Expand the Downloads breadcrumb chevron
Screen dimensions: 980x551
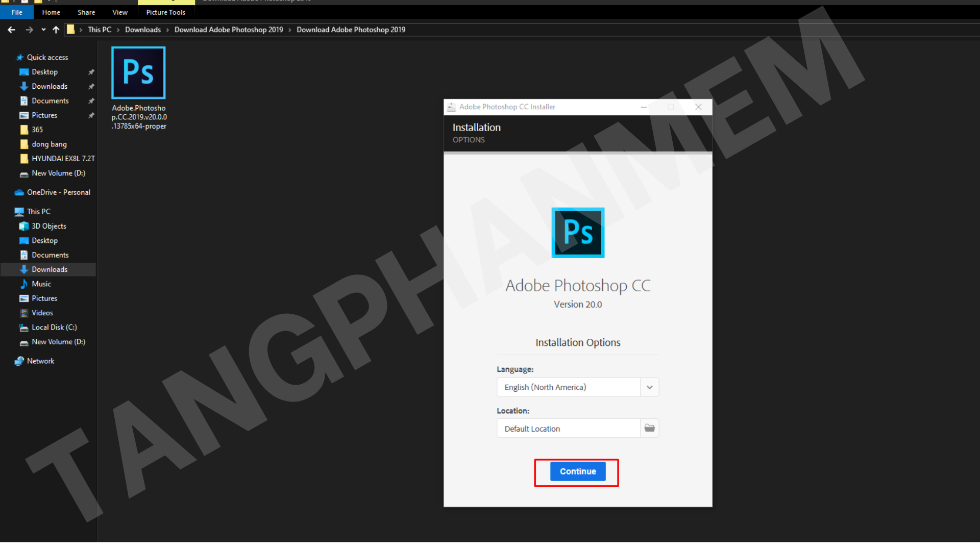(x=167, y=30)
